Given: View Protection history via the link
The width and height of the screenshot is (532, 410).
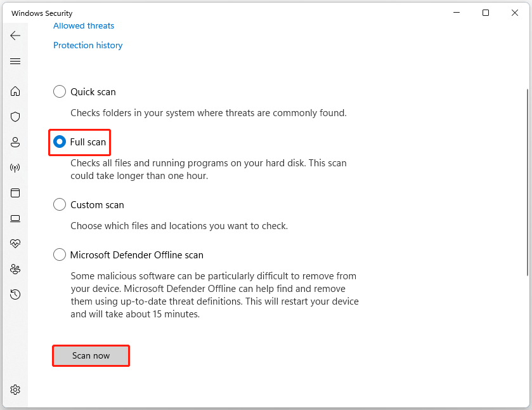Looking at the screenshot, I should click(88, 45).
